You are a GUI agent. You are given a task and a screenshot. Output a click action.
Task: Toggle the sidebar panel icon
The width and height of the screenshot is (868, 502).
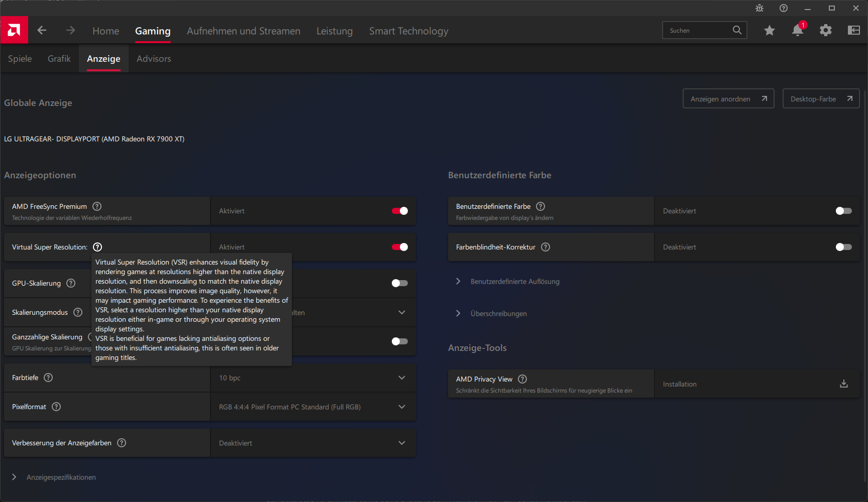854,31
